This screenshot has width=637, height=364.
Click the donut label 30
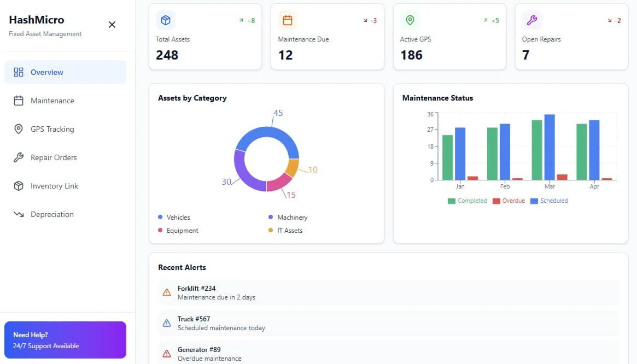[x=226, y=181]
